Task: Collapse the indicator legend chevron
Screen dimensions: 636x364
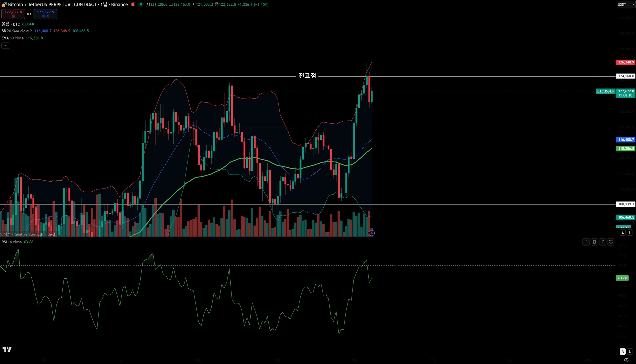Action: click(6, 46)
